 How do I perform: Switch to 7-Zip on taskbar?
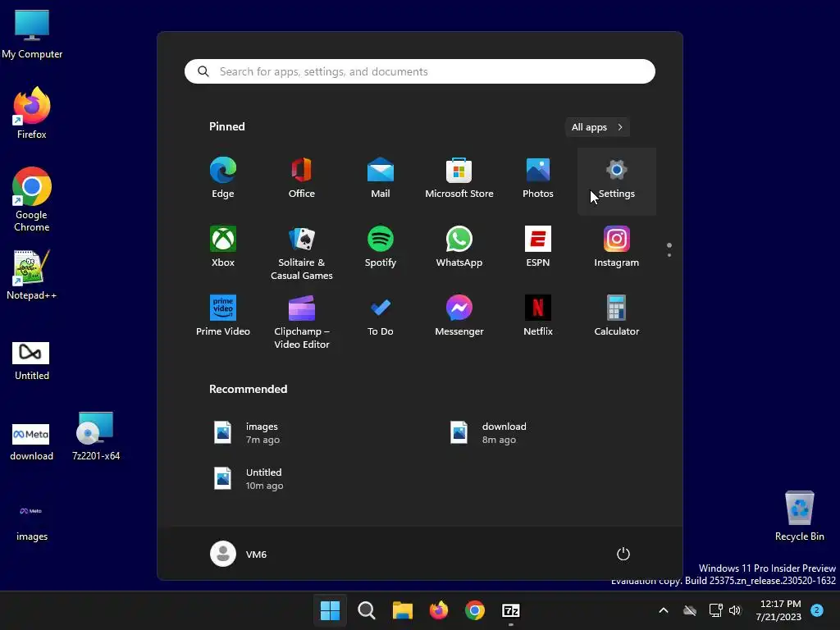pyautogui.click(x=511, y=610)
